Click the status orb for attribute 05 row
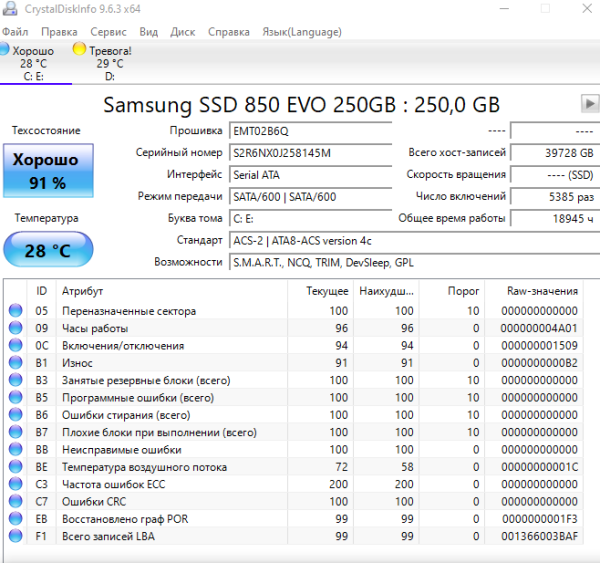 pos(15,311)
